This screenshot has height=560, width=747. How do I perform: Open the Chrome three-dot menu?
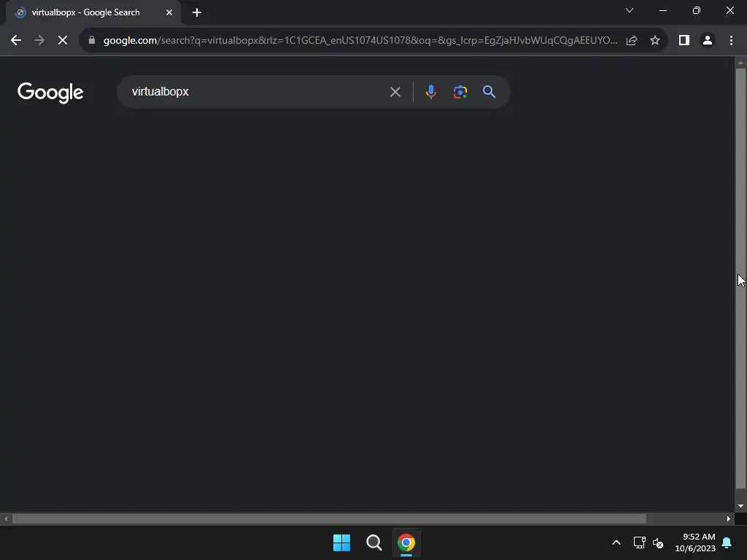(x=731, y=41)
